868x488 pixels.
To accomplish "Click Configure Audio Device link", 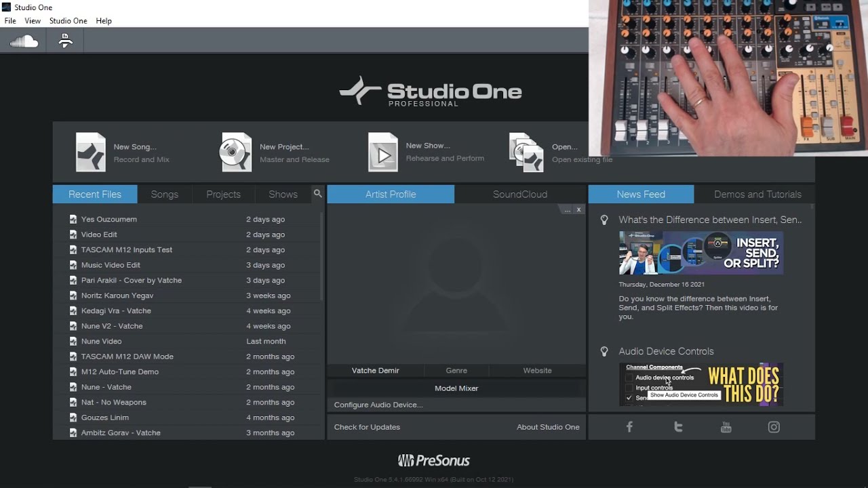I will pos(378,405).
